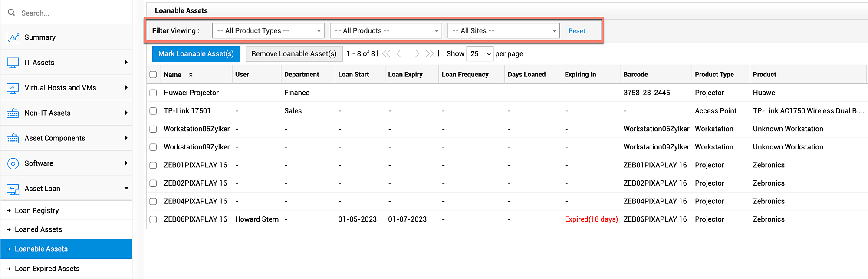Click the Asset Loan sidebar icon

tap(13, 189)
